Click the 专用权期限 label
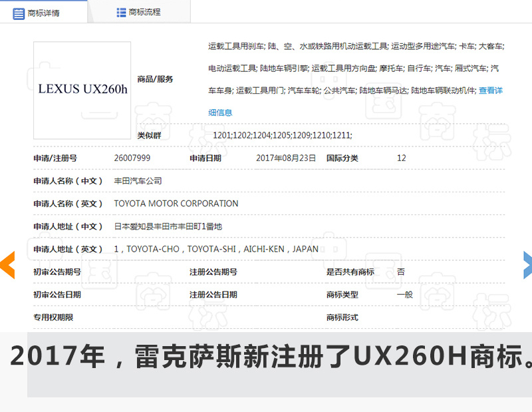Viewport: 532px width, 412px height. [x=53, y=317]
